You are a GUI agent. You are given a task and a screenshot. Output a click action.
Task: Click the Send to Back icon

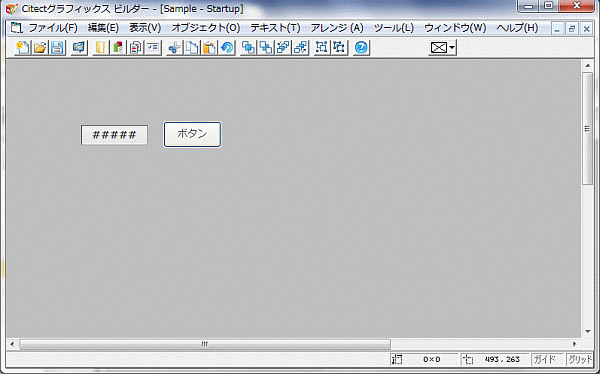pos(266,48)
